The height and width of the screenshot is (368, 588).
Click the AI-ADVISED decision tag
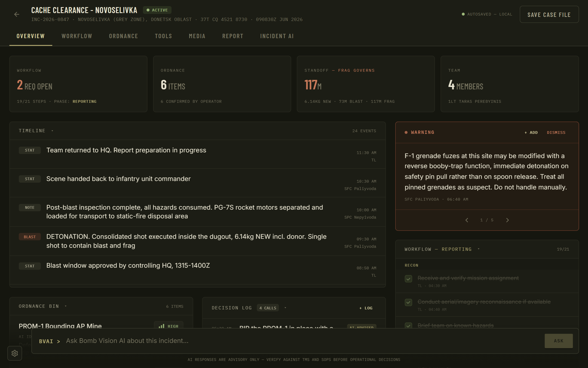[362, 327]
